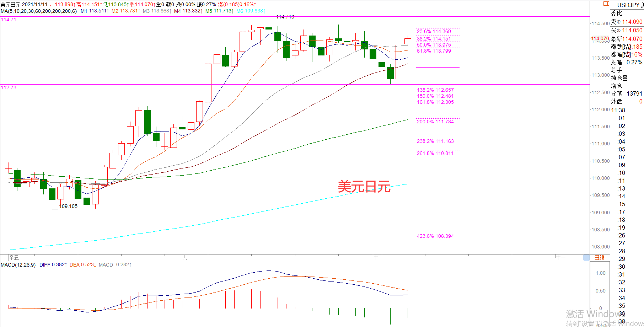Click the 114.71 horizontal line label
Viewport: 644px width, 327px height.
tap(9, 20)
